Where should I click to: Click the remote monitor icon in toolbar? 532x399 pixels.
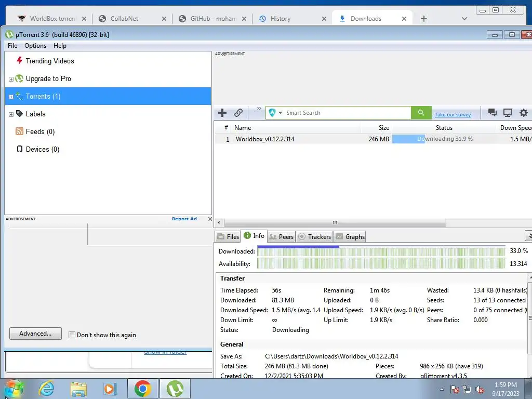508,113
